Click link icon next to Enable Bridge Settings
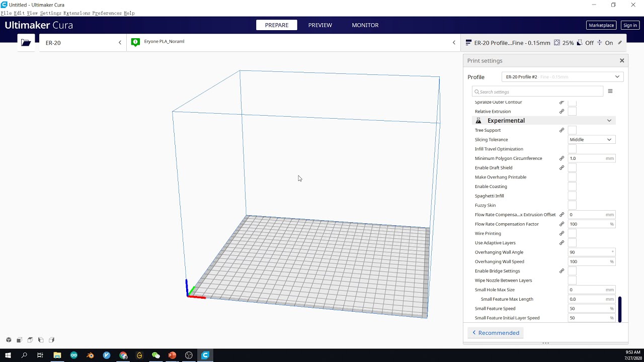644x362 pixels. (x=562, y=271)
